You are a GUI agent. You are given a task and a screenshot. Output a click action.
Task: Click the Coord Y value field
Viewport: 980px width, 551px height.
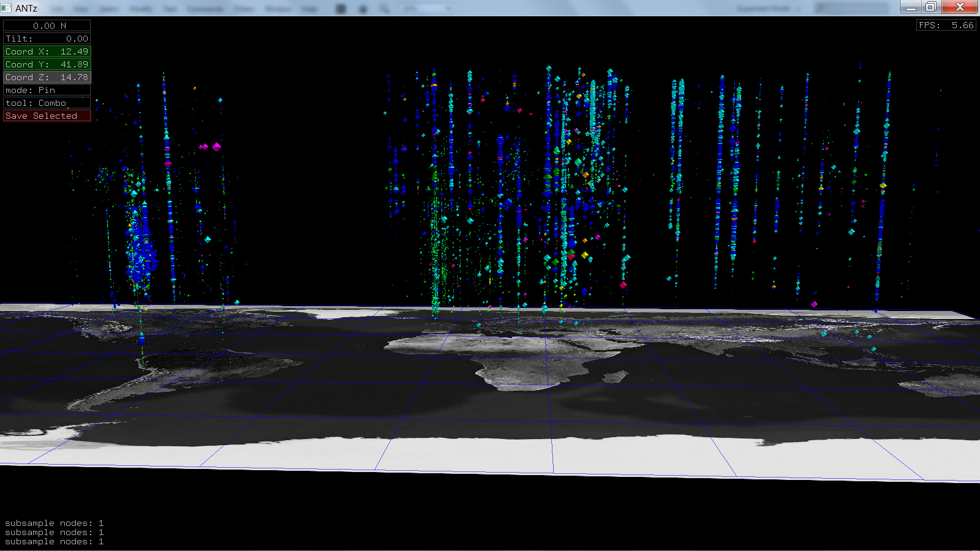(47, 64)
